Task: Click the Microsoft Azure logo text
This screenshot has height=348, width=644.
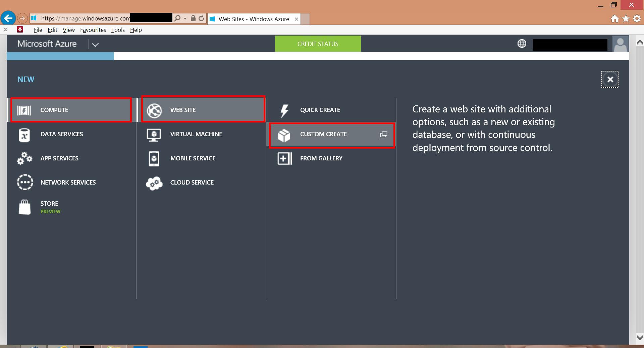Action: [x=47, y=44]
